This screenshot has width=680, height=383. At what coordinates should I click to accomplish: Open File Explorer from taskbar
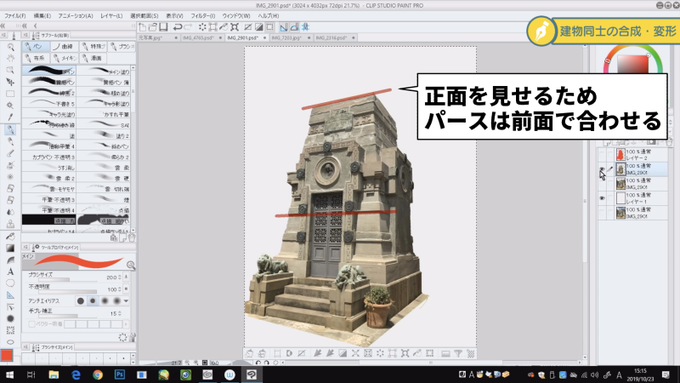54,375
